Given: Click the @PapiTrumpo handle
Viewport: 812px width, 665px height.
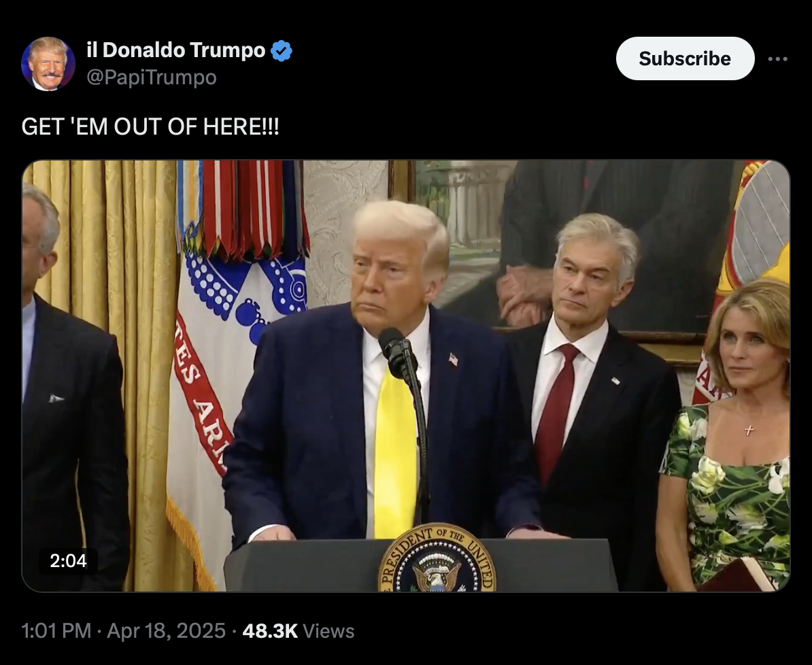Looking at the screenshot, I should [151, 77].
